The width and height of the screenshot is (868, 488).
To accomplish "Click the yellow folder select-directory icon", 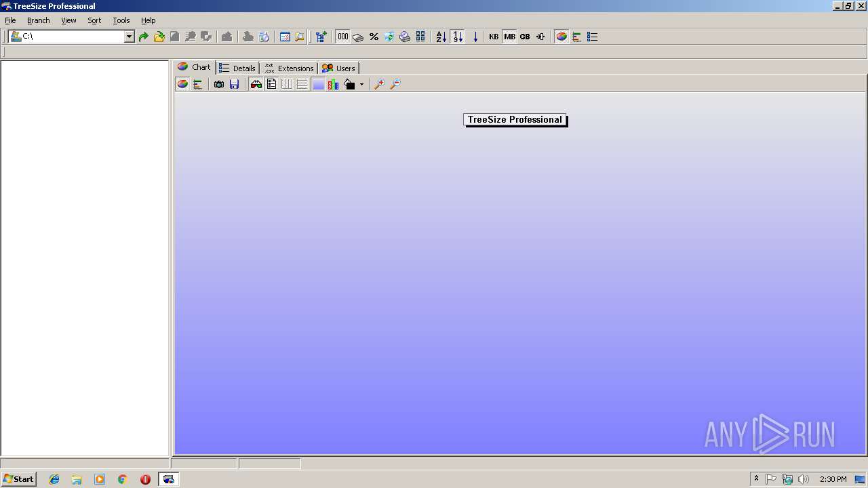I will [159, 37].
